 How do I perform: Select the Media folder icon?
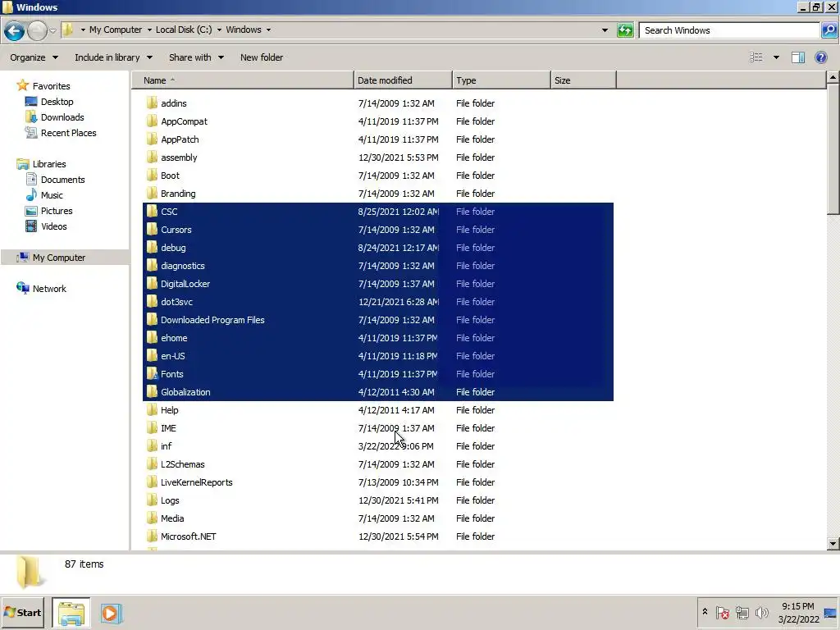[152, 518]
